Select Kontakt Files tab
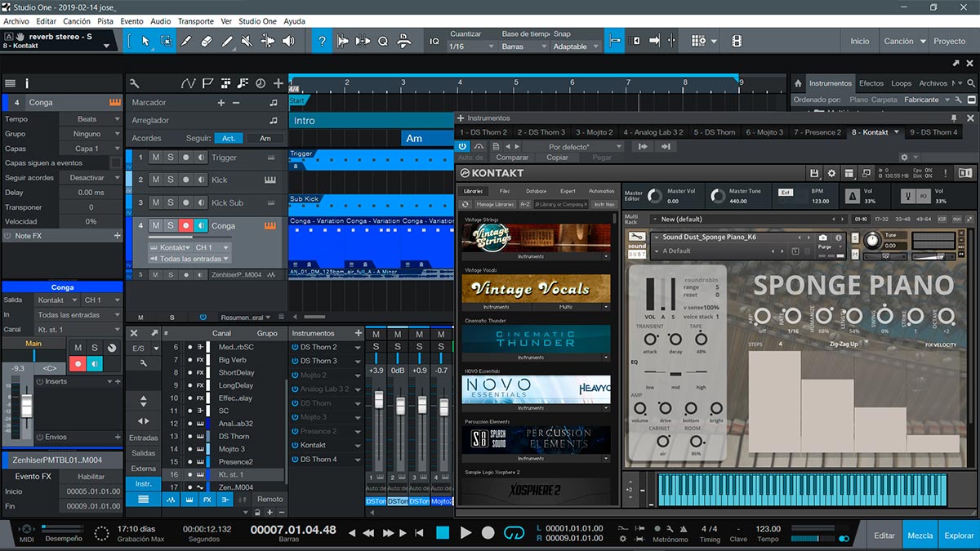 (x=505, y=191)
